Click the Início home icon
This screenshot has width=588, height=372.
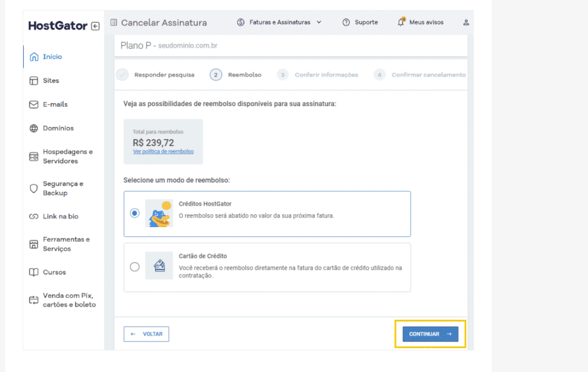click(34, 57)
